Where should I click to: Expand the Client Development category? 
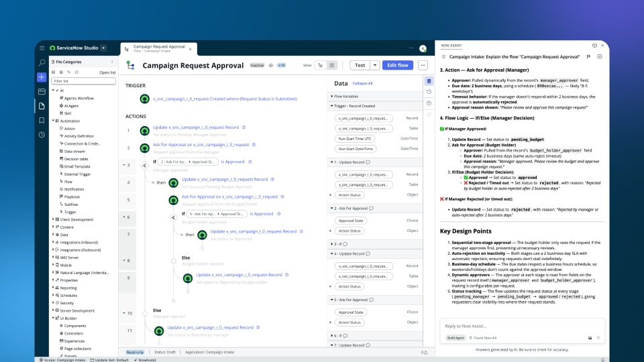pyautogui.click(x=53, y=219)
